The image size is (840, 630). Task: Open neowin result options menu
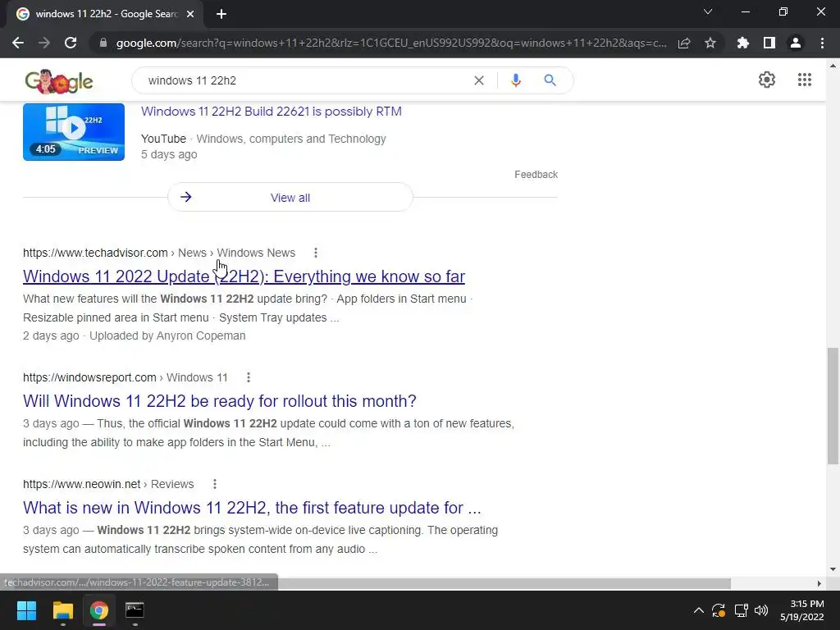click(x=215, y=484)
